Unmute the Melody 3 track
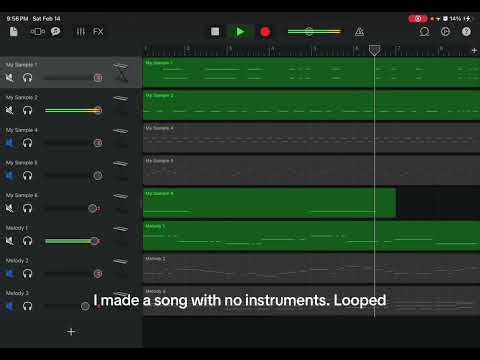Viewport: 480px width, 360px height. [x=10, y=306]
